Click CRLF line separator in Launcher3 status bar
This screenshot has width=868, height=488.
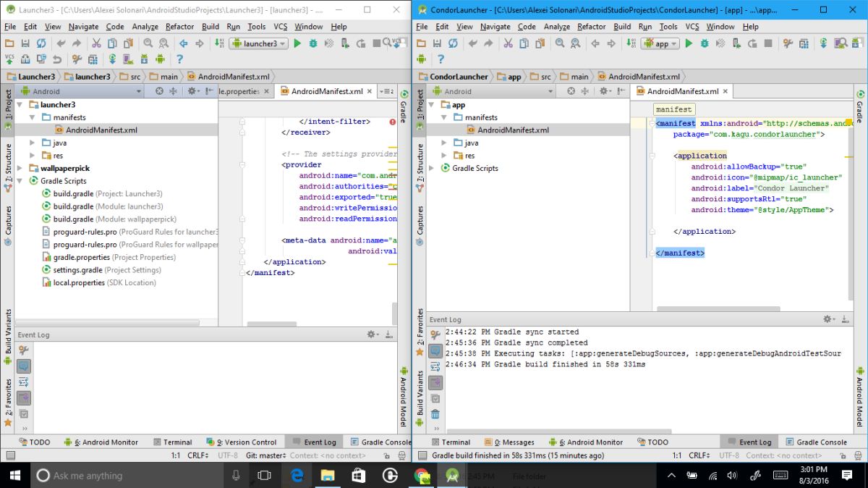(x=198, y=455)
